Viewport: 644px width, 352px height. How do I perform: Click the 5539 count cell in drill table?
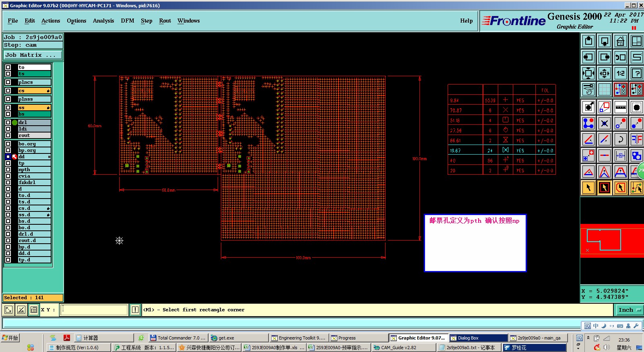coord(490,100)
